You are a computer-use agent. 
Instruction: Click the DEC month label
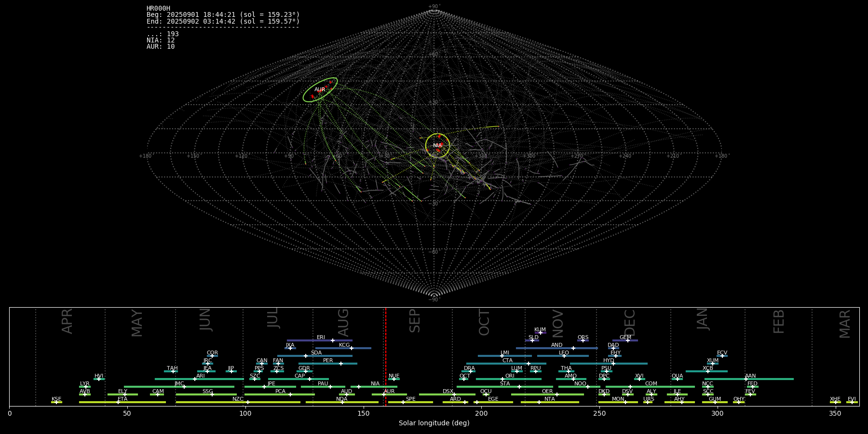(x=630, y=322)
